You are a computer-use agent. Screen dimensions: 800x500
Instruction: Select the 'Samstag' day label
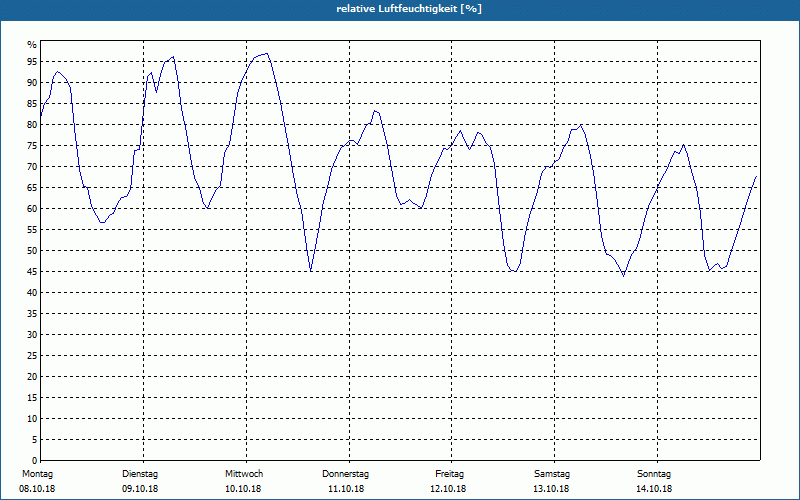[552, 474]
